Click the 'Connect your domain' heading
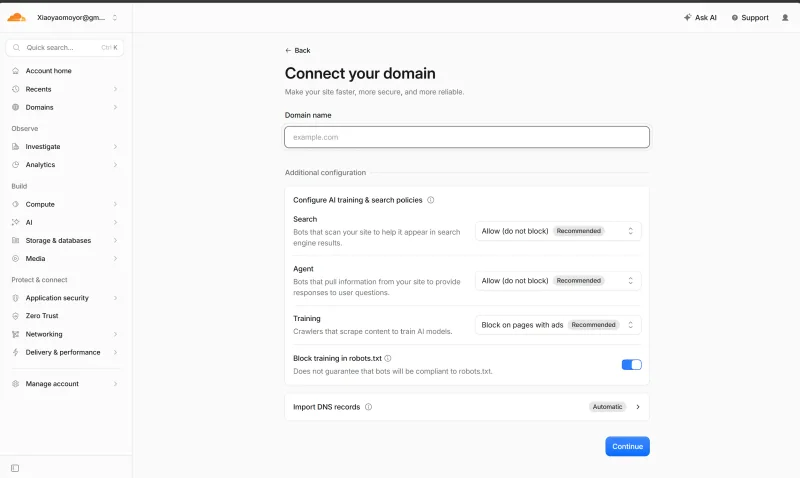Screen dimensions: 800x478 [360, 73]
